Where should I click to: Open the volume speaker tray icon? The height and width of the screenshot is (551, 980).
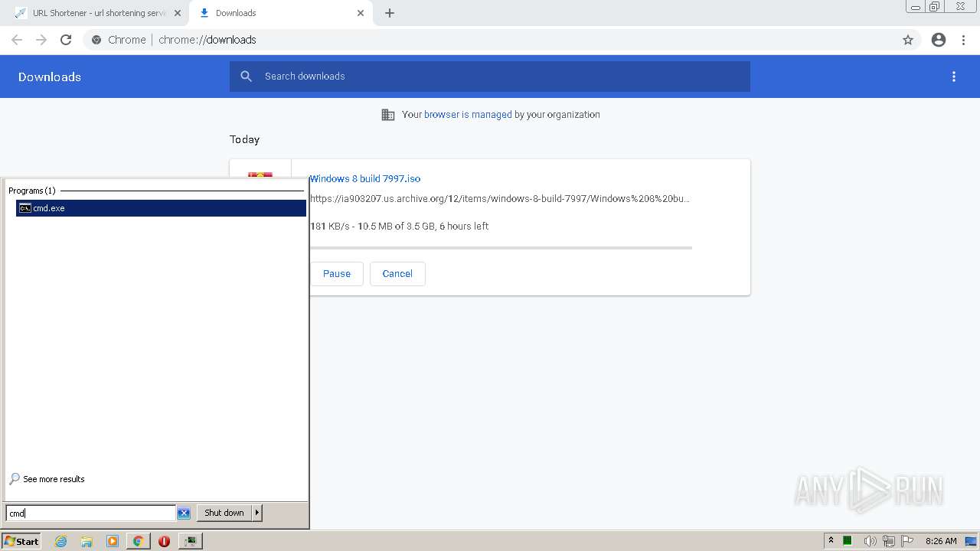pyautogui.click(x=870, y=541)
